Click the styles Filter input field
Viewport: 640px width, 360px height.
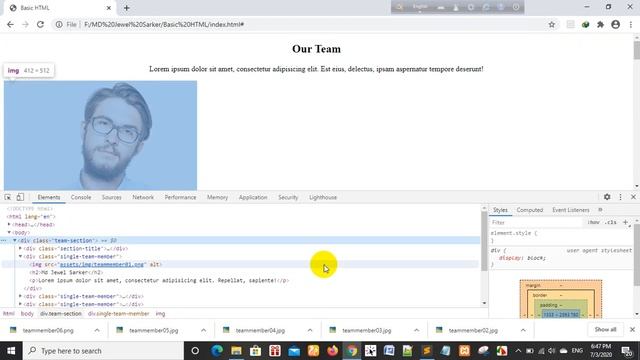[536, 222]
